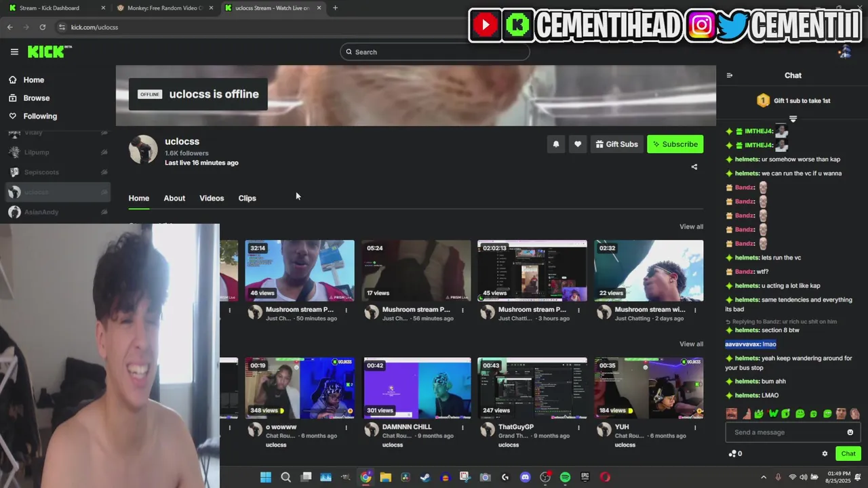Open a new browser tab

[x=335, y=8]
